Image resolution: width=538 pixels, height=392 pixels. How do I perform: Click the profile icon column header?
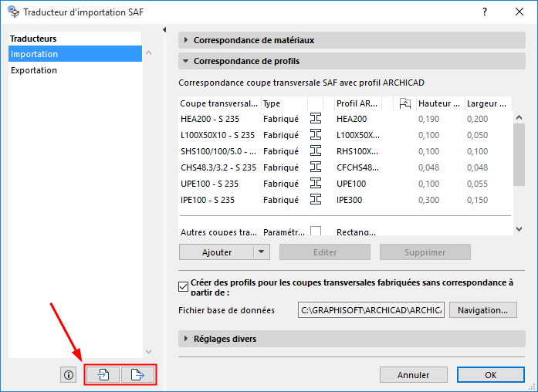tap(405, 103)
